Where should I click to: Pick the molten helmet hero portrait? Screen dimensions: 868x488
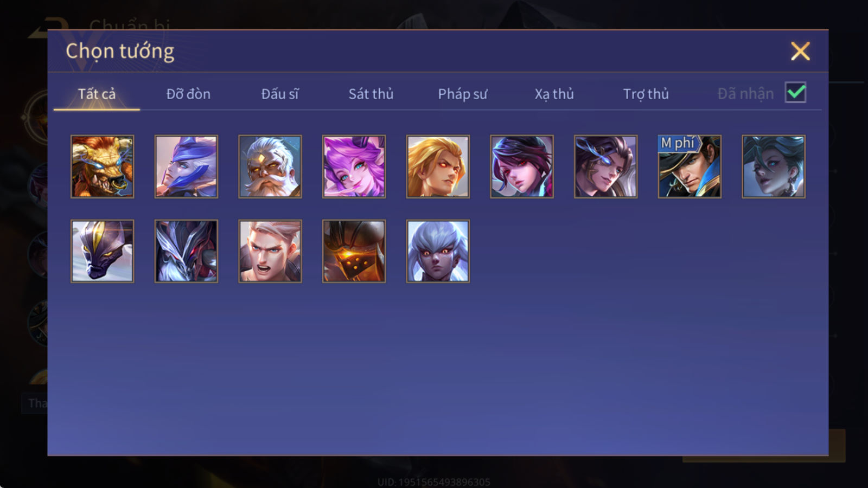click(x=354, y=251)
